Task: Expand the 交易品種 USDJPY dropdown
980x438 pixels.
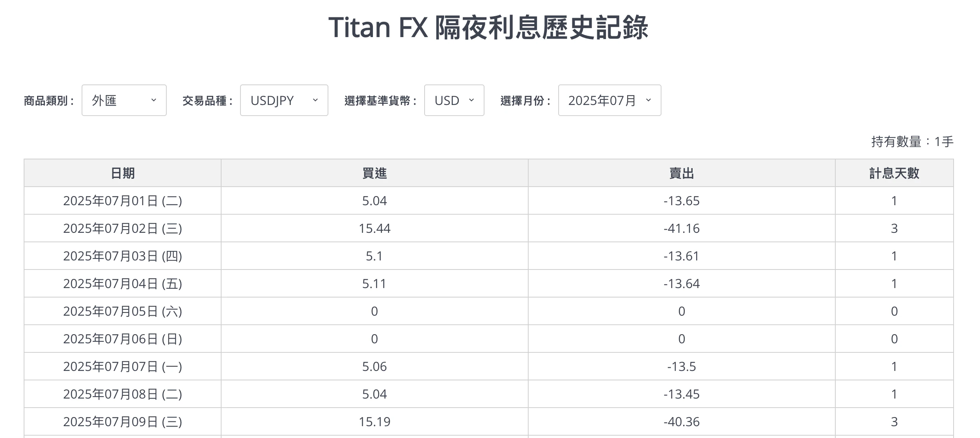Action: click(x=284, y=100)
